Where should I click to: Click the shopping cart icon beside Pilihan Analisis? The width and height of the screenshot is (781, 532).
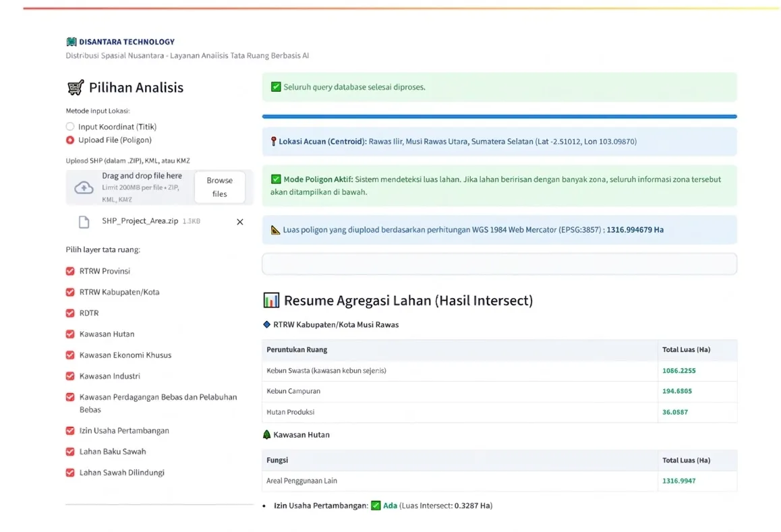[74, 88]
